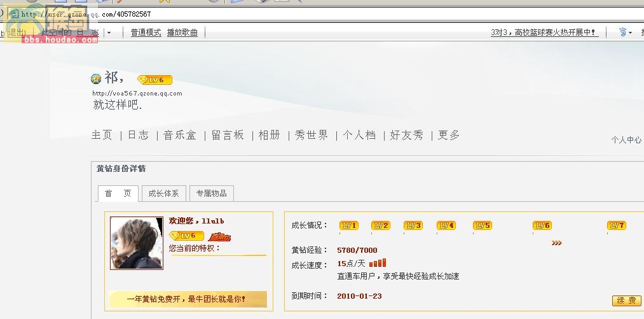Select the 首页 tab
644x319 pixels.
[x=118, y=194]
